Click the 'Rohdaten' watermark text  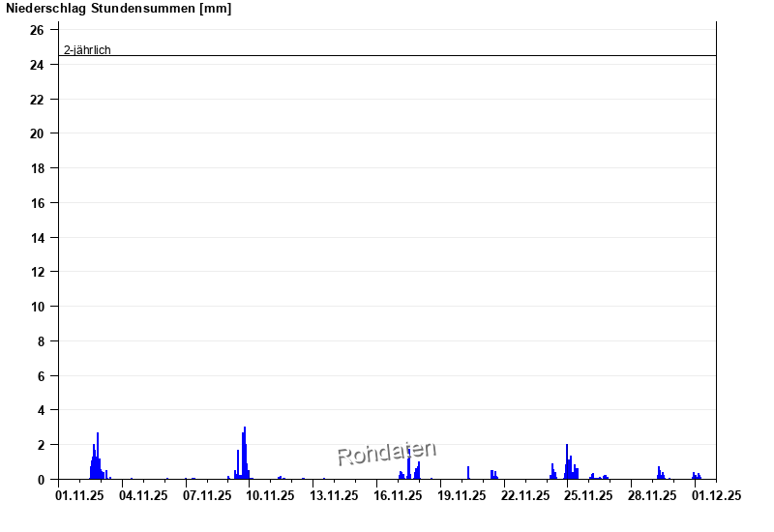click(386, 452)
